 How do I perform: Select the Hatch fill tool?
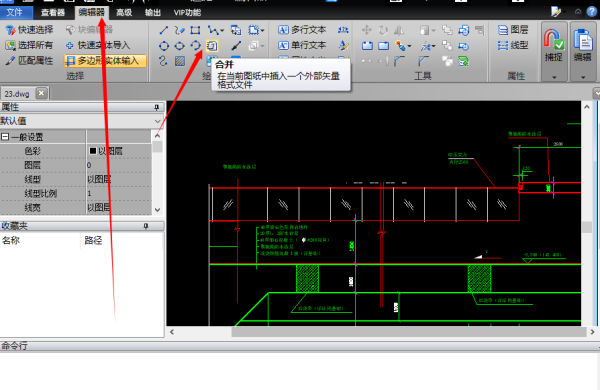point(179,61)
